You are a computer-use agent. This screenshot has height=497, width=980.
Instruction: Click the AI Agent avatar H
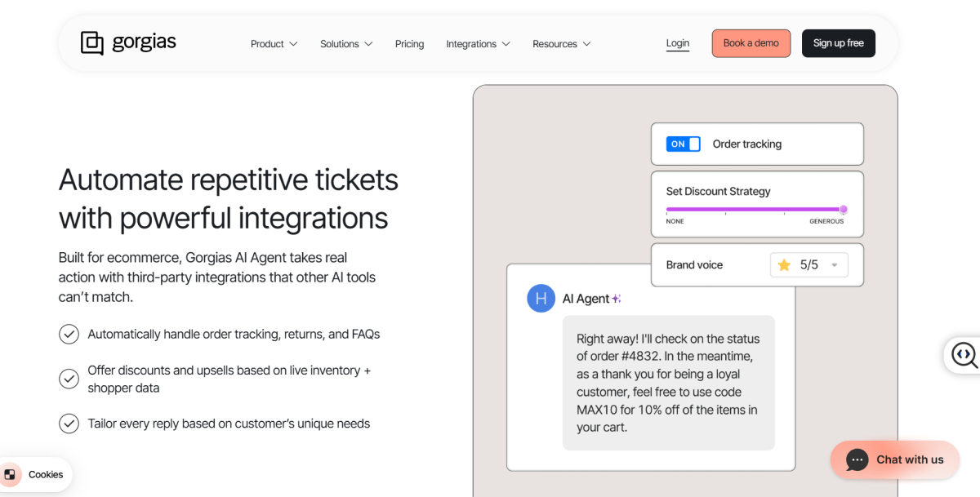click(x=541, y=299)
